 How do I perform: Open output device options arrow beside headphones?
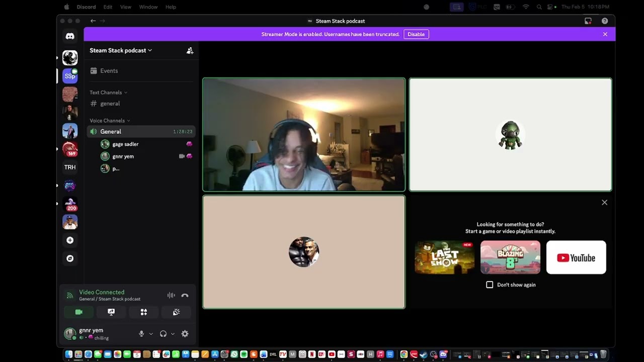click(173, 334)
